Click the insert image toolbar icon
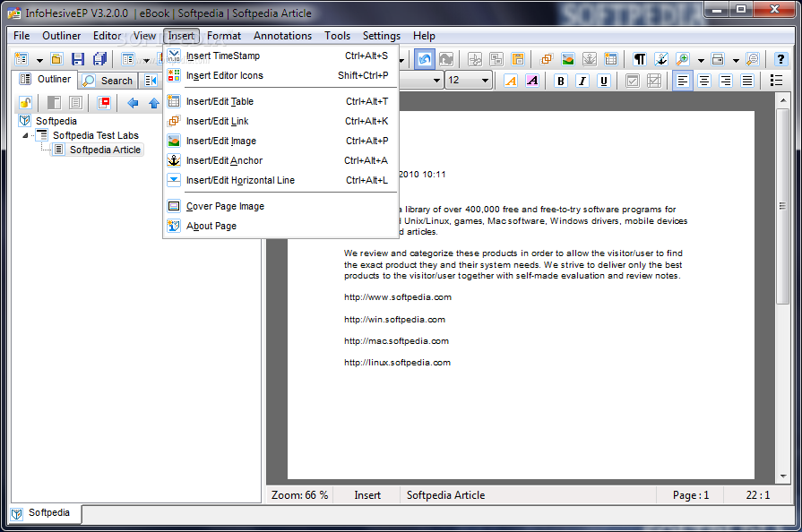The width and height of the screenshot is (802, 532). [568, 59]
